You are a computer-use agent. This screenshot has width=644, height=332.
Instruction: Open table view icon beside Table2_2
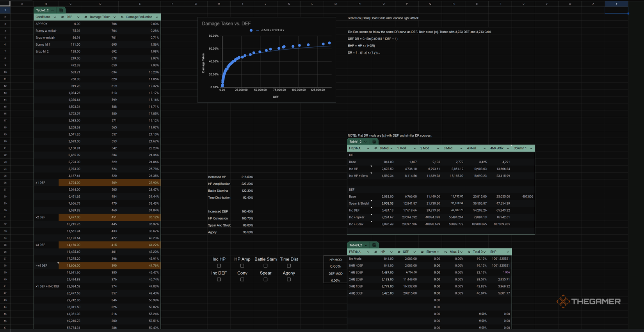(61, 10)
